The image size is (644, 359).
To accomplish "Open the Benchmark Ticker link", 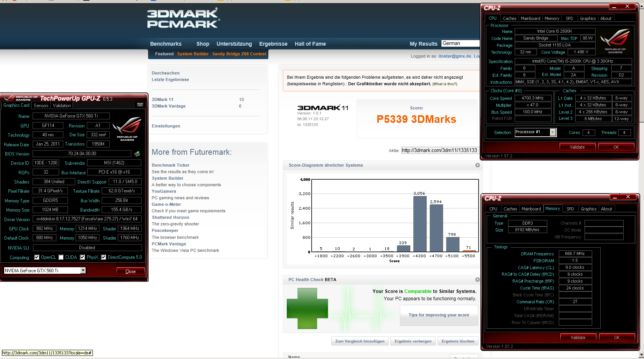I will (171, 165).
